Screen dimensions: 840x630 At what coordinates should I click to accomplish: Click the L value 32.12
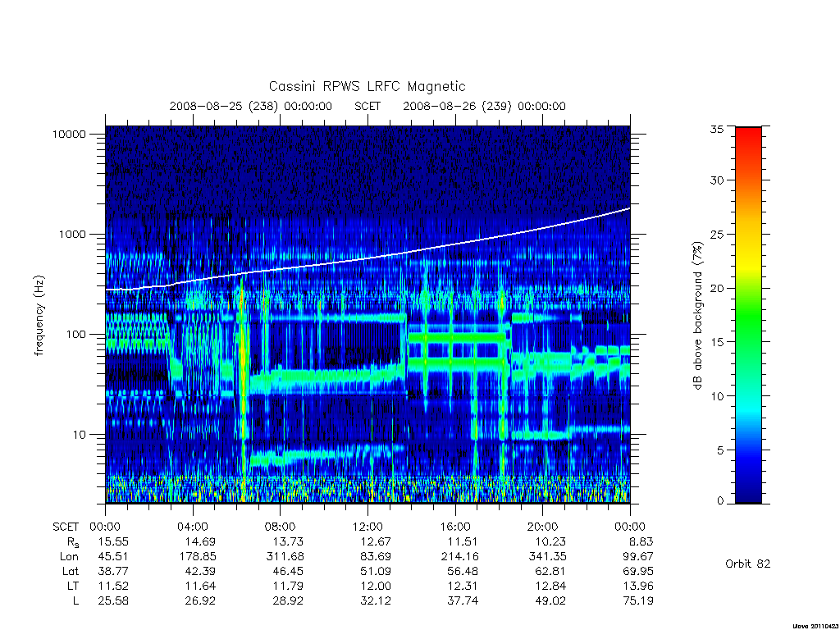pyautogui.click(x=375, y=600)
